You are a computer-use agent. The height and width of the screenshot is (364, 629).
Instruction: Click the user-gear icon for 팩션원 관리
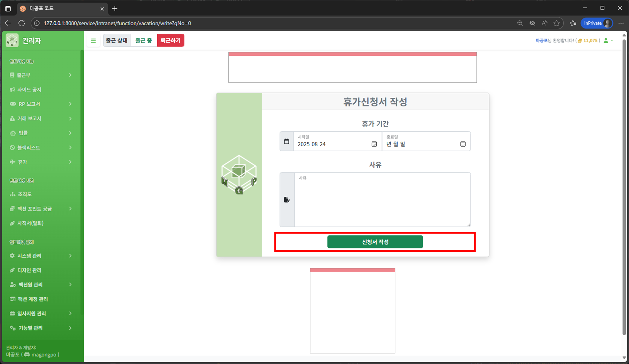(13, 284)
